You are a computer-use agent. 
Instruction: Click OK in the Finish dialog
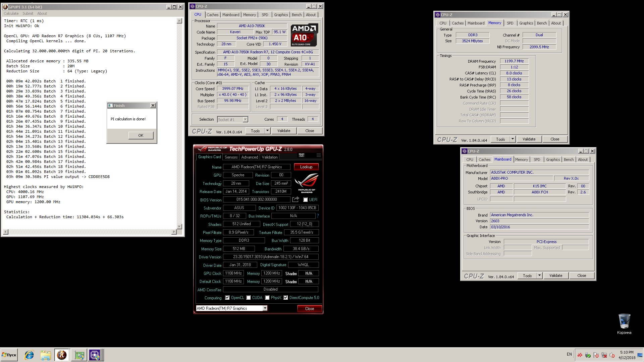tap(141, 135)
